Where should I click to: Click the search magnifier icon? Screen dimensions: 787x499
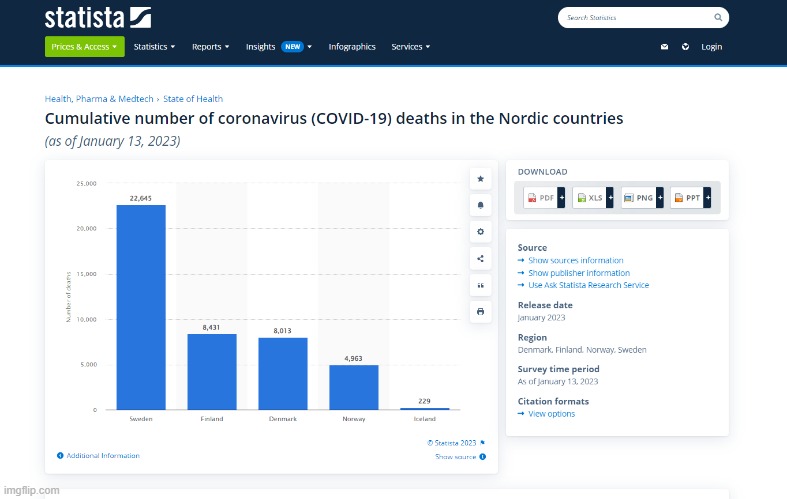[718, 18]
